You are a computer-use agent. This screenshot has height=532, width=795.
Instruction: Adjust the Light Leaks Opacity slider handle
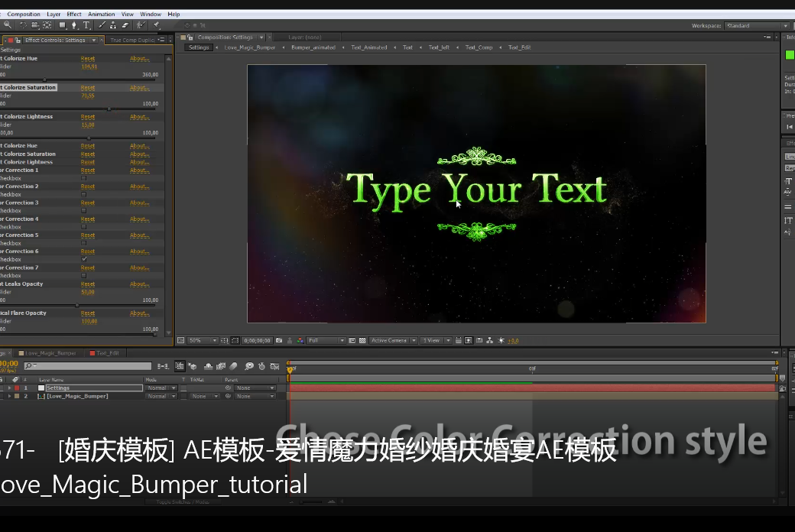coord(77,305)
